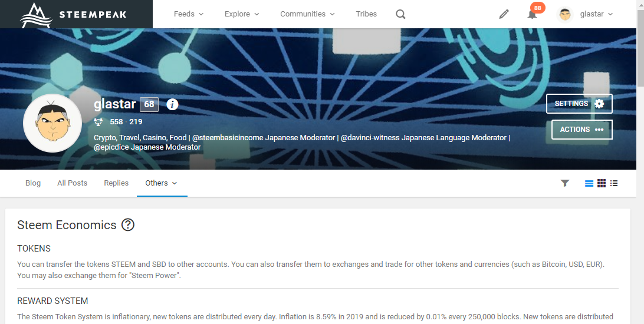Expand the Feeds dropdown menu

[189, 14]
